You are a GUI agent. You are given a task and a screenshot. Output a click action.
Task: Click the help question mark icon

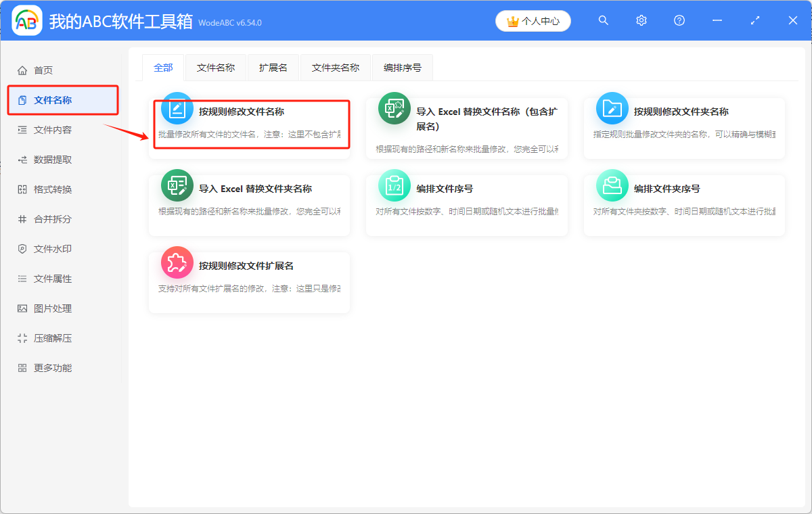(679, 20)
